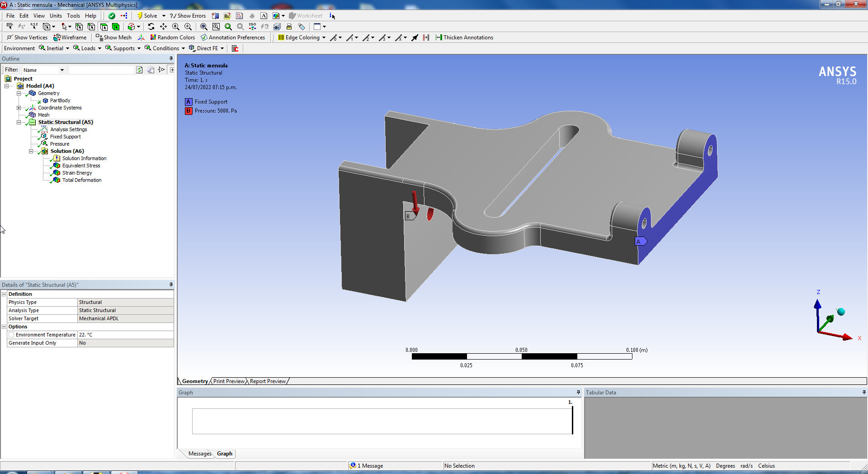Select the Face selection filter icon
The height and width of the screenshot is (474, 868).
(104, 27)
